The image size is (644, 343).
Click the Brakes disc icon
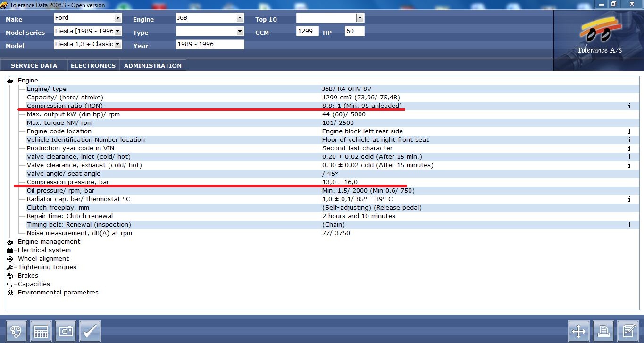10,276
